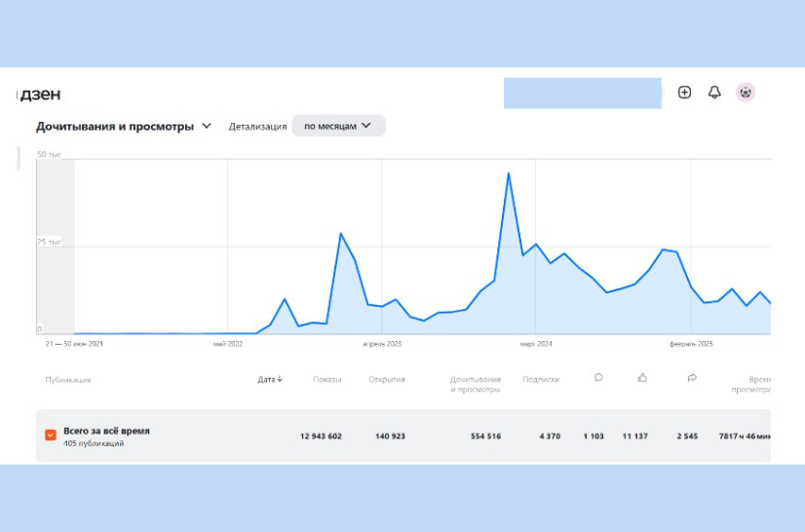Image resolution: width=805 pixels, height=532 pixels.
Task: Click the 'май 2022' axis label
Action: [x=228, y=344]
